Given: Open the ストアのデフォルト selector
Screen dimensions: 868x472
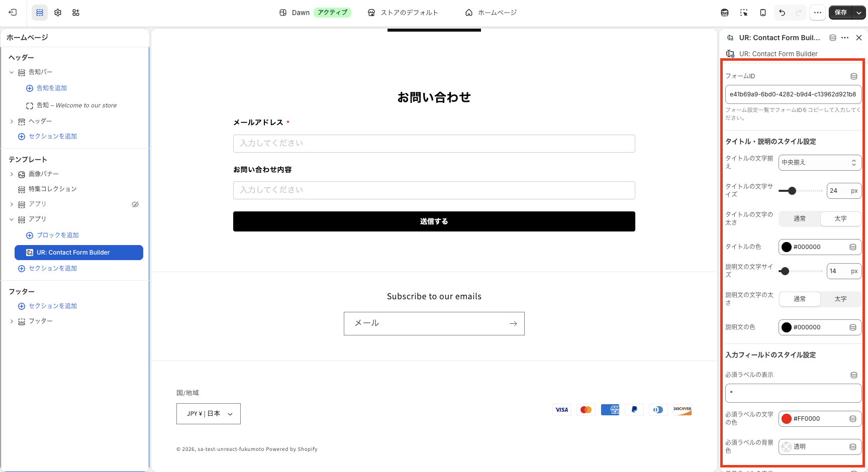Looking at the screenshot, I should [403, 13].
